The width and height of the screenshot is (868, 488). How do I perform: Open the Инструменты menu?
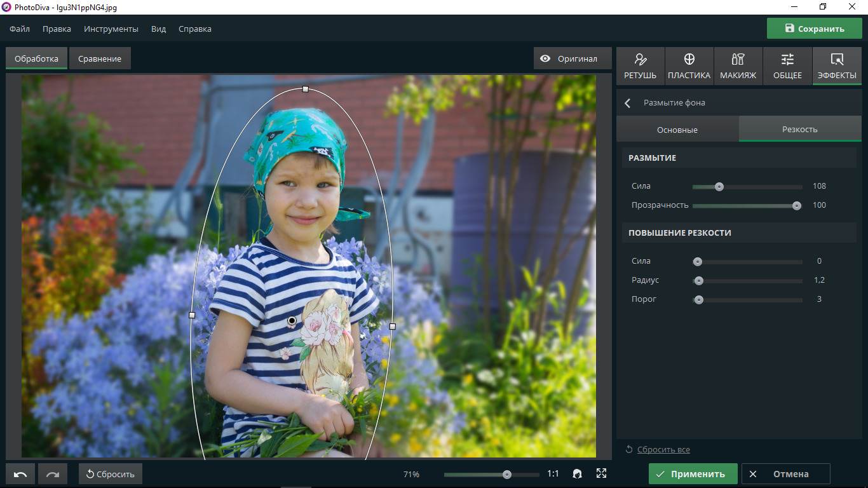(x=111, y=29)
